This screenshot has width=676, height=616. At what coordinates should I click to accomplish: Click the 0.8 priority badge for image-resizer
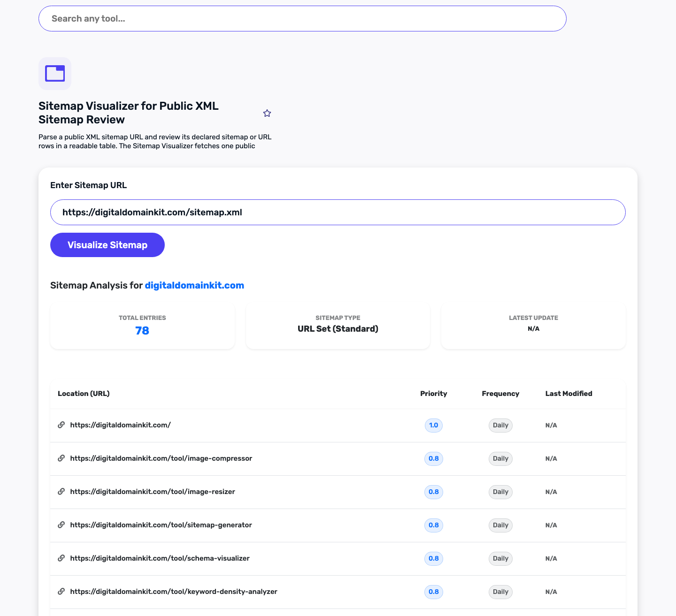(x=434, y=492)
